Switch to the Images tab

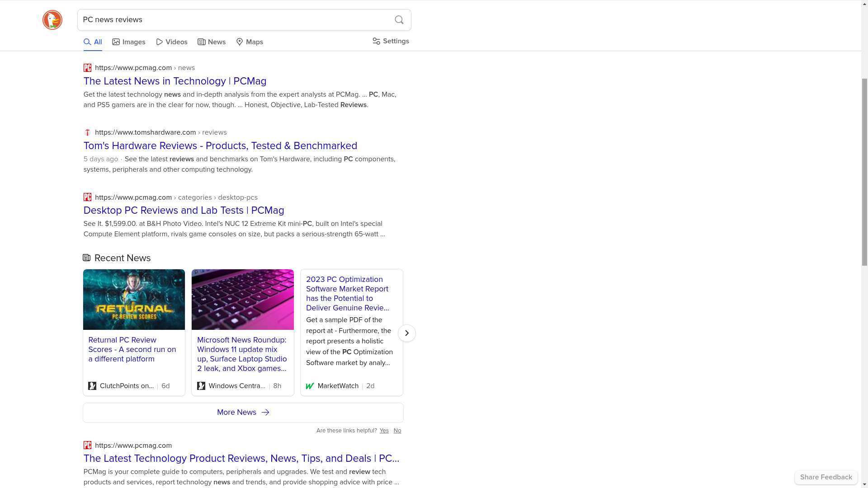129,42
